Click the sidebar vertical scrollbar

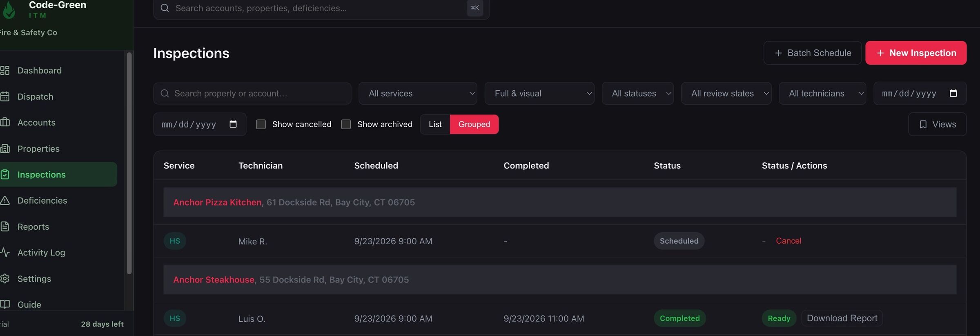point(129,164)
